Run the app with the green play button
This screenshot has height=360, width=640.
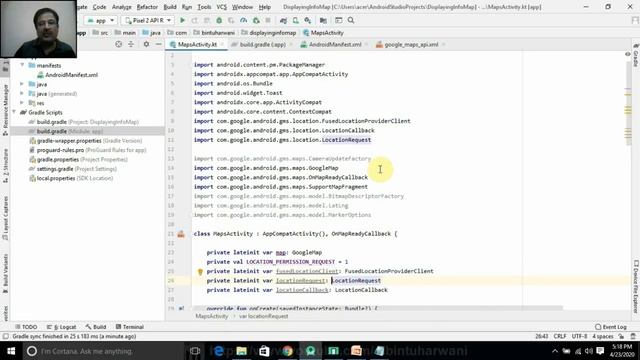pos(182,20)
